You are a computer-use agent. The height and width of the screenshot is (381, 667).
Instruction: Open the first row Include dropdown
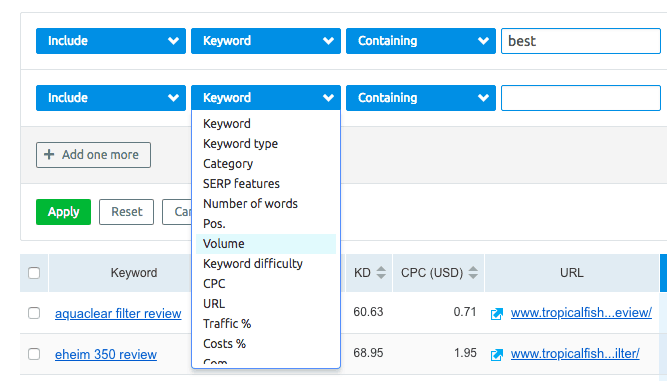click(111, 41)
